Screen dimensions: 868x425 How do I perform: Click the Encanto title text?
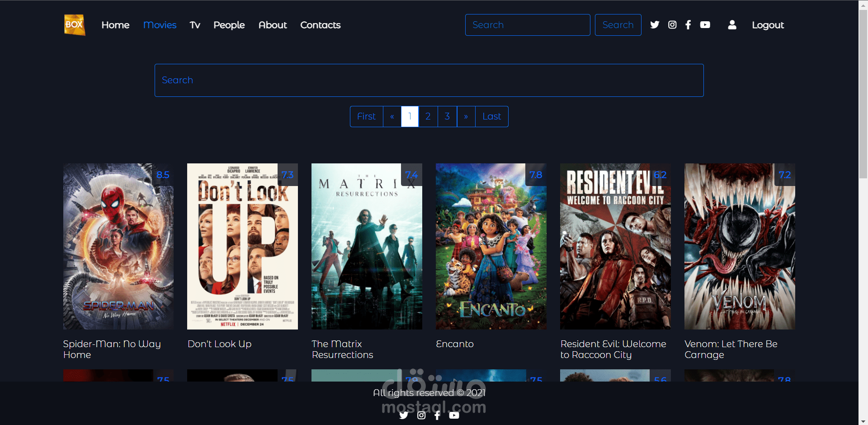tap(455, 344)
